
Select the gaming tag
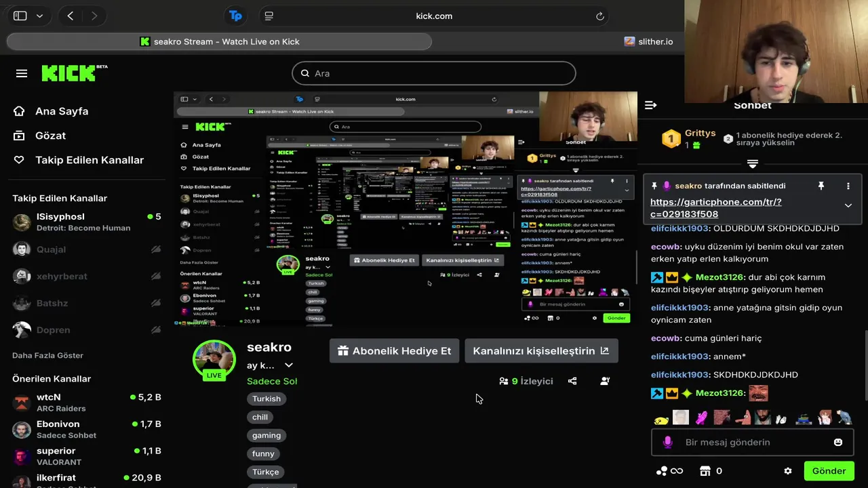(x=267, y=435)
